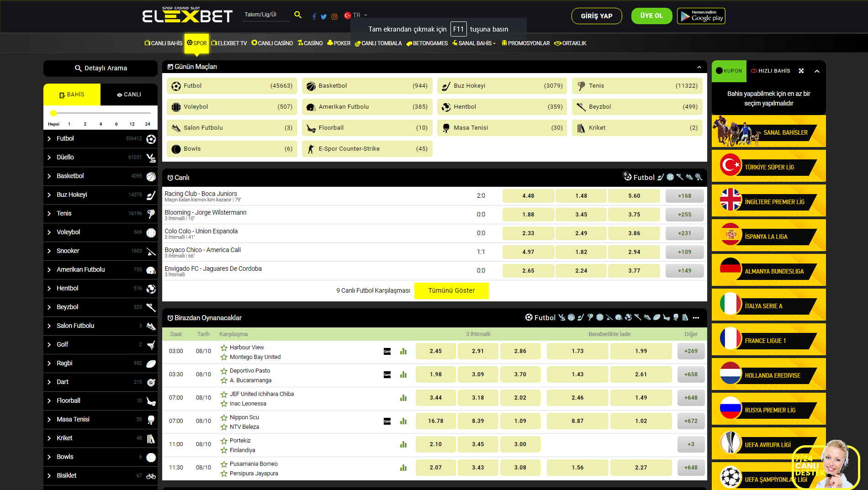868x490 pixels.
Task: Open the Facebook social icon
Action: pyautogui.click(x=314, y=16)
